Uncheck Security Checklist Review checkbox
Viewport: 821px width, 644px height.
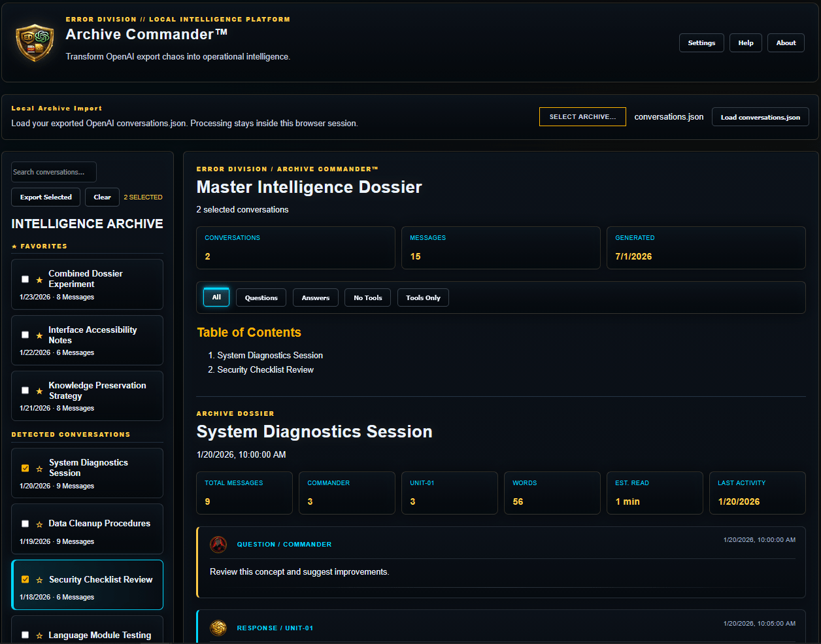click(x=25, y=579)
